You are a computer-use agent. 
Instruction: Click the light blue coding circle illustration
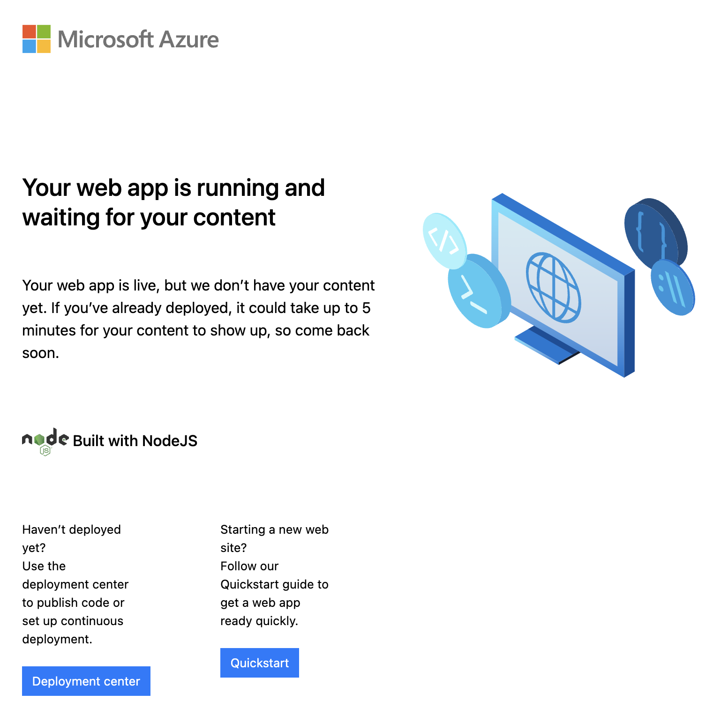coord(443,241)
